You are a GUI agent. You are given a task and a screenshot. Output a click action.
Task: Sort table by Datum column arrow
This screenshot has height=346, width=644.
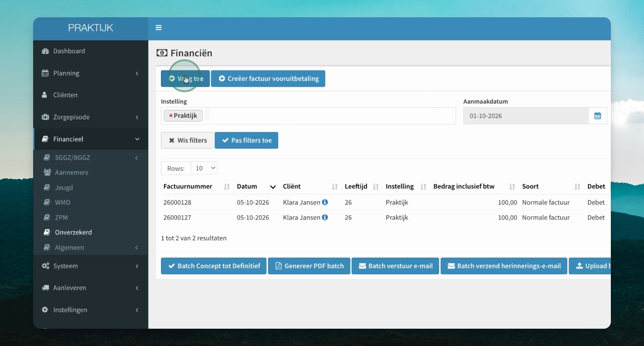[273, 187]
